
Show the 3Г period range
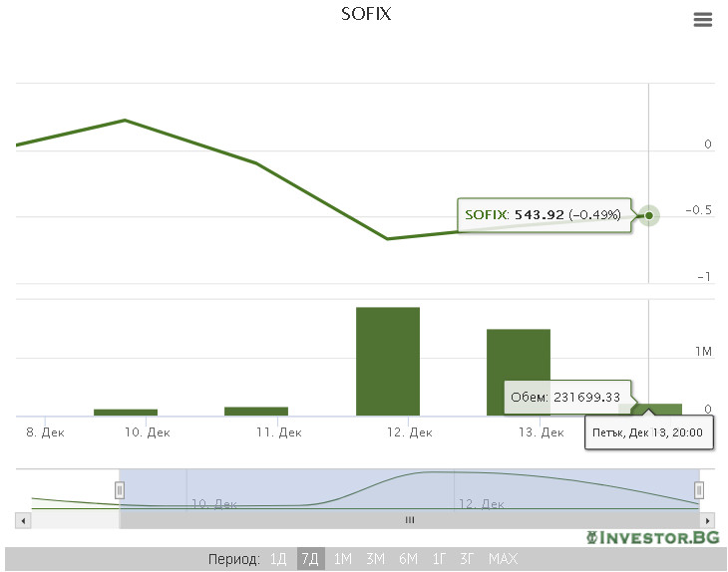pos(467,559)
